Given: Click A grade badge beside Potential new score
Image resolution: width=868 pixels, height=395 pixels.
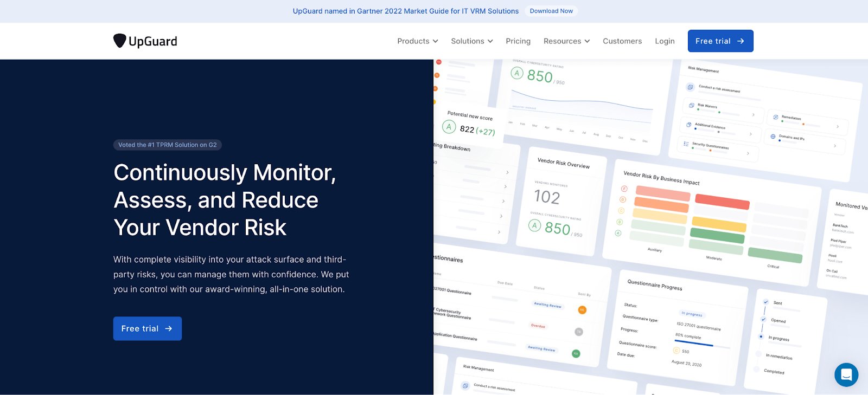Looking at the screenshot, I should pos(449,127).
